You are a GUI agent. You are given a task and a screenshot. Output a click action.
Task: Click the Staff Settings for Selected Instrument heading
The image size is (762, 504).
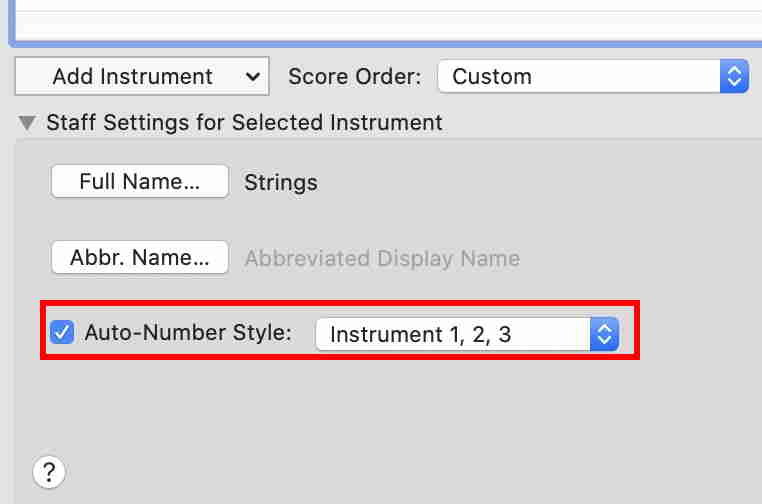244,123
